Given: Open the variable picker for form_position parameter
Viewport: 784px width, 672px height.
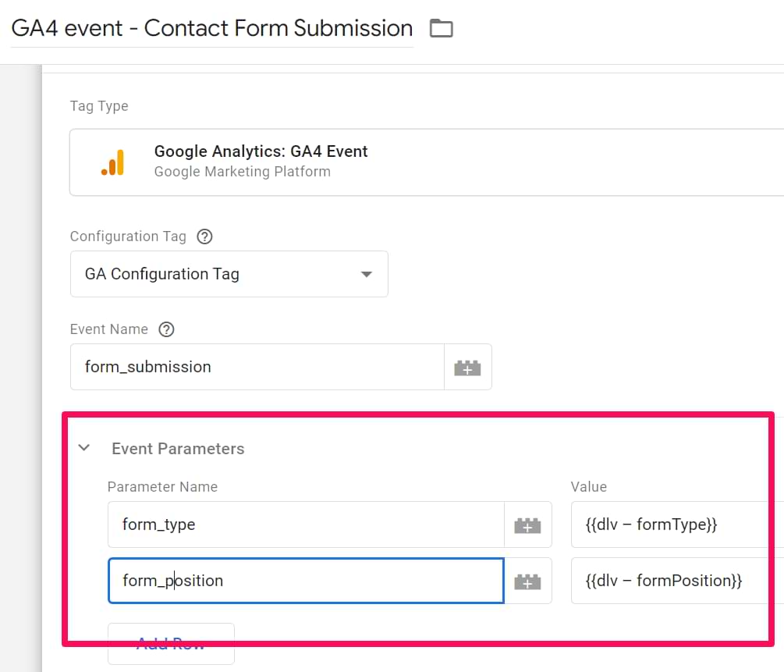Looking at the screenshot, I should coord(528,581).
